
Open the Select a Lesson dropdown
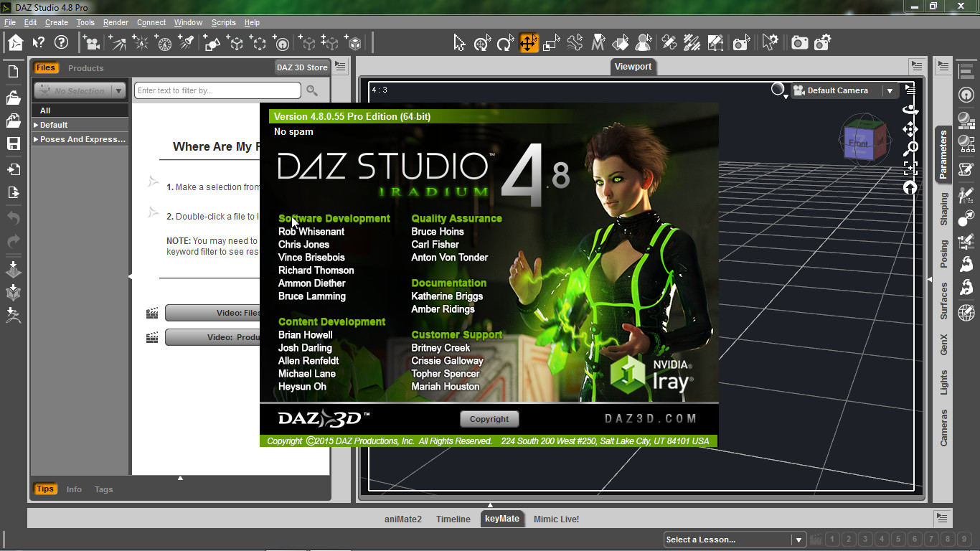(x=735, y=540)
